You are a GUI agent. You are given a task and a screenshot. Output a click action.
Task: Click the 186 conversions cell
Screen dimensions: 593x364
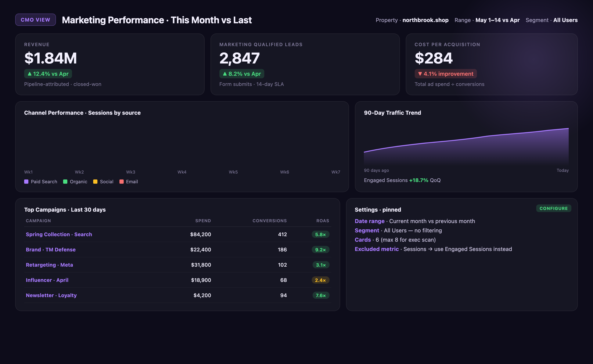click(x=282, y=250)
